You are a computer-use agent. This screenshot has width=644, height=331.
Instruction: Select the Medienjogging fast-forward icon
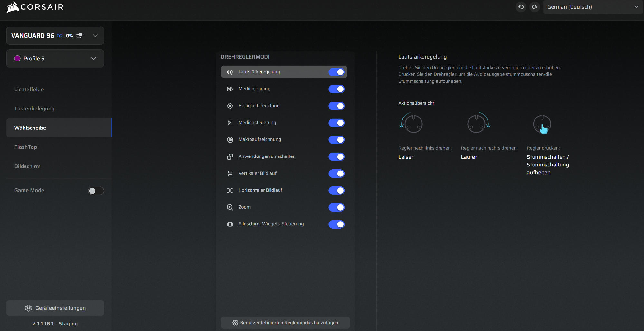pyautogui.click(x=230, y=89)
